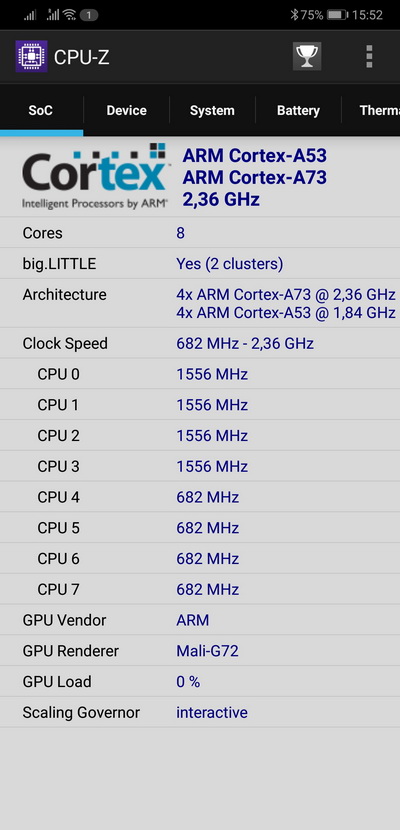The width and height of the screenshot is (400, 830).
Task: Tap the CPU-Z app logo icon
Action: (31, 56)
